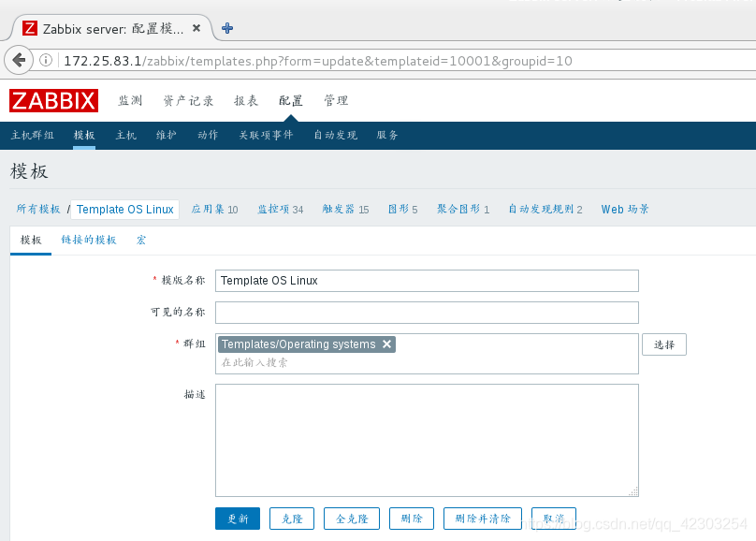Screen dimensions: 756x541
Task: Open the 资产记录 top menu
Action: [x=188, y=101]
